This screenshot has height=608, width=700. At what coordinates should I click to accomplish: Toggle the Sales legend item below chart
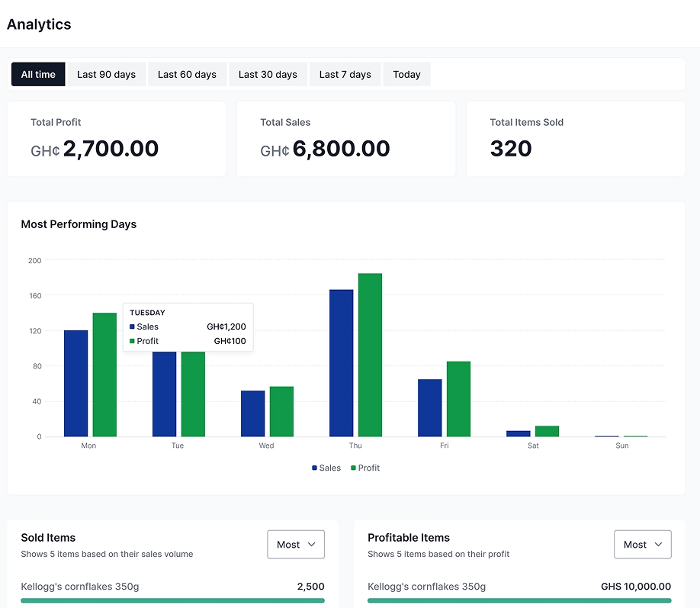click(x=326, y=468)
